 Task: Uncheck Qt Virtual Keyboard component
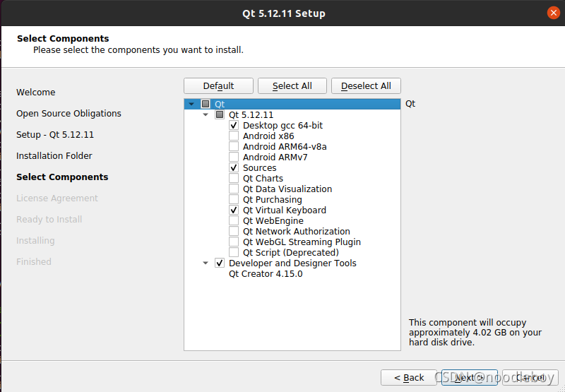coord(234,210)
